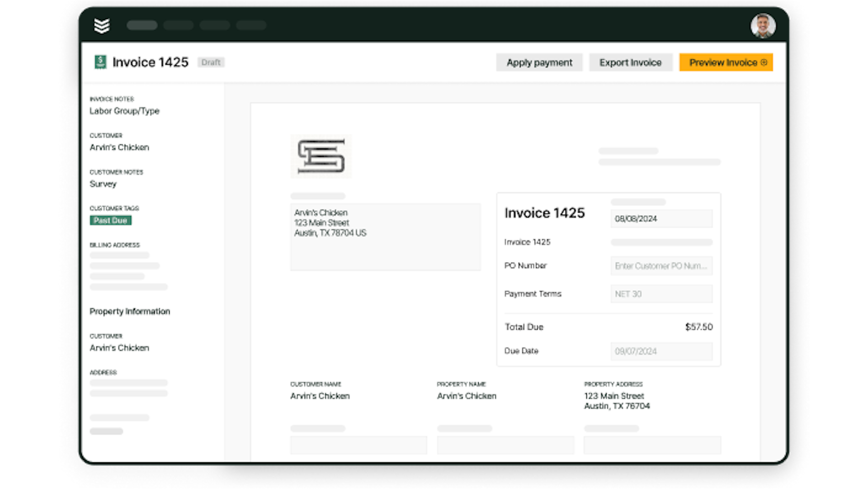Image resolution: width=868 pixels, height=489 pixels.
Task: Click the stacked layers app logo icon
Action: tap(102, 25)
